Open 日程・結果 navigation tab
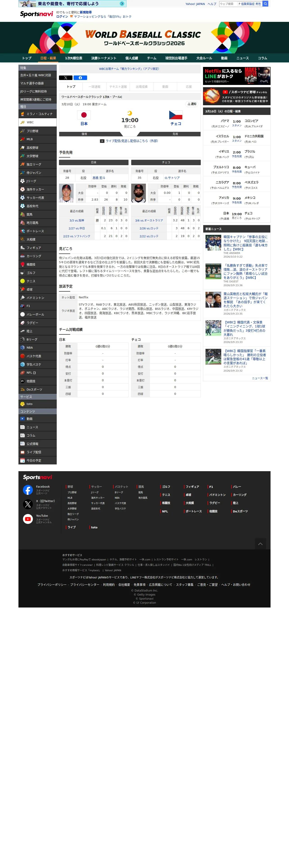The height and width of the screenshot is (868, 289). click(x=48, y=58)
